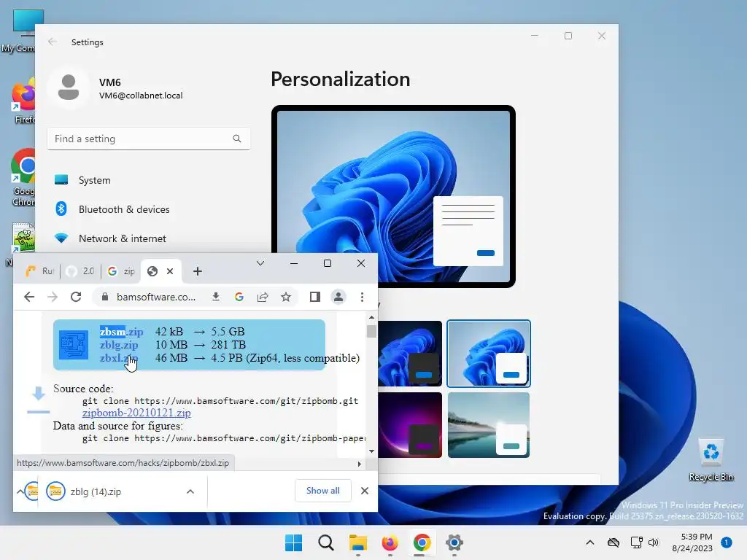
Task: Expand options for zblg (14).zip download
Action: (190, 491)
